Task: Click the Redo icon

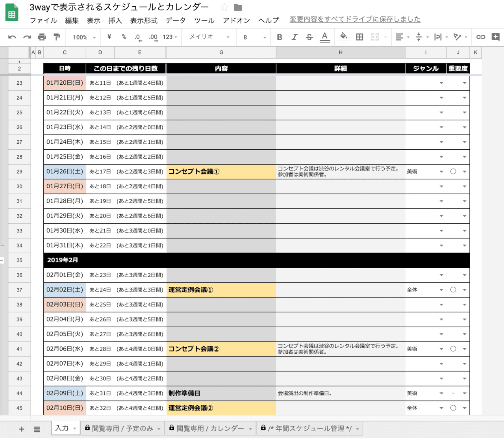Action: pyautogui.click(x=26, y=37)
